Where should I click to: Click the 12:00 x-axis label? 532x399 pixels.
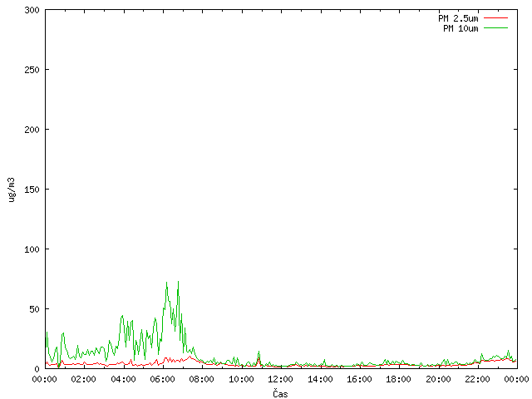[281, 379]
